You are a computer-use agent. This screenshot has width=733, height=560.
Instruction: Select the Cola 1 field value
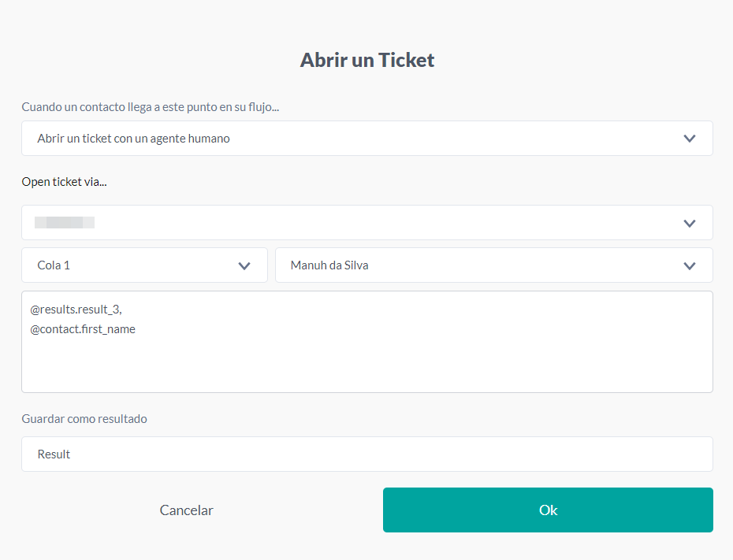coord(54,265)
